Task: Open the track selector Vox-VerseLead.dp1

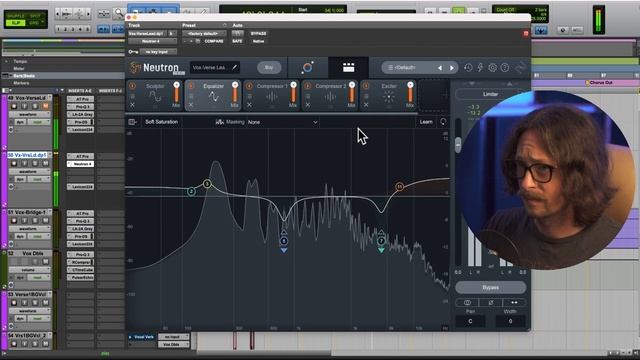Action: pos(148,33)
